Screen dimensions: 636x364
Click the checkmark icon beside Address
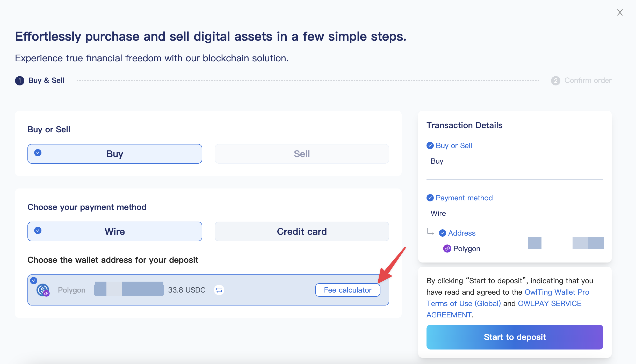click(x=443, y=233)
